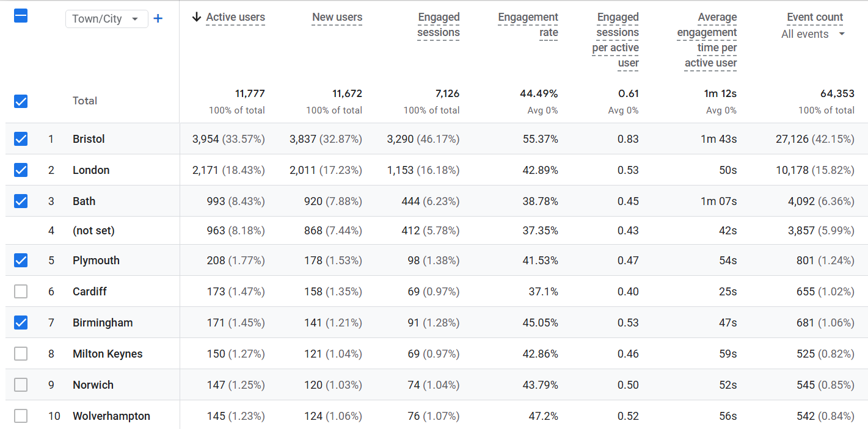Deselect the London row checkbox

click(x=21, y=170)
